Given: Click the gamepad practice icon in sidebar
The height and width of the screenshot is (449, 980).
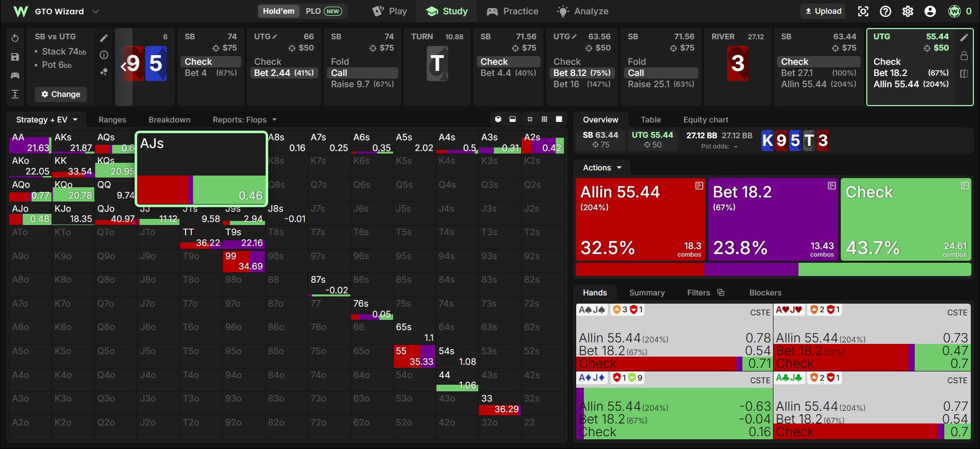Looking at the screenshot, I should click(15, 76).
